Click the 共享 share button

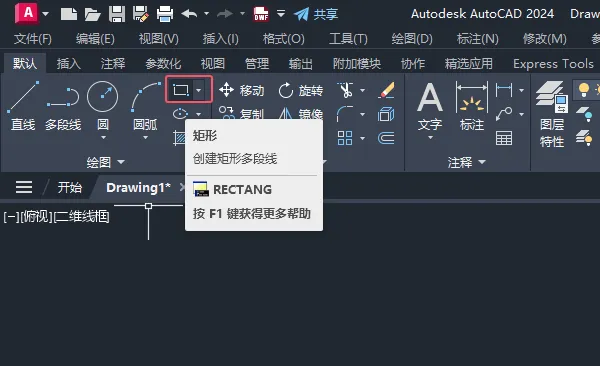(x=316, y=14)
